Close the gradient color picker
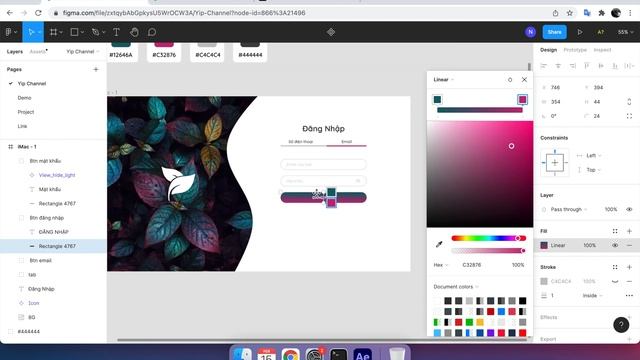 524,80
